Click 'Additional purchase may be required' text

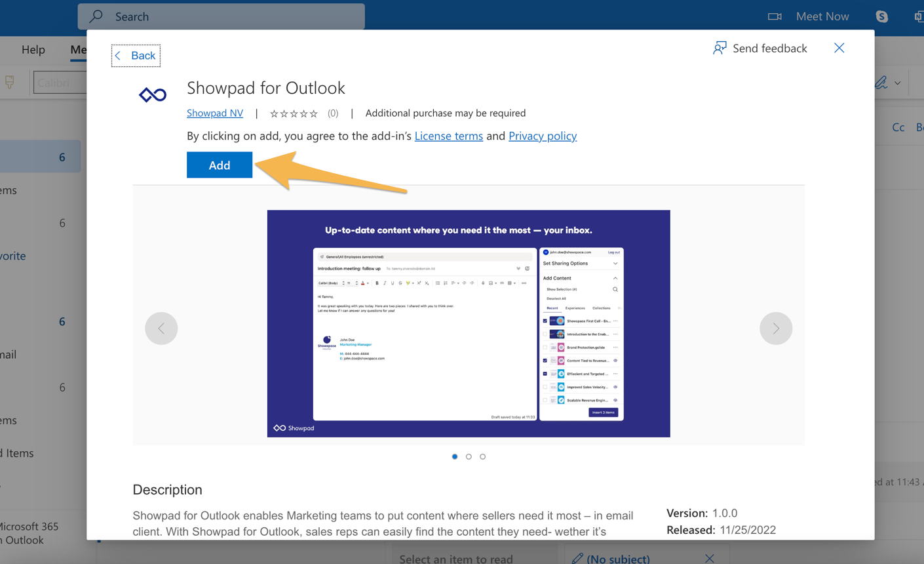click(x=446, y=113)
